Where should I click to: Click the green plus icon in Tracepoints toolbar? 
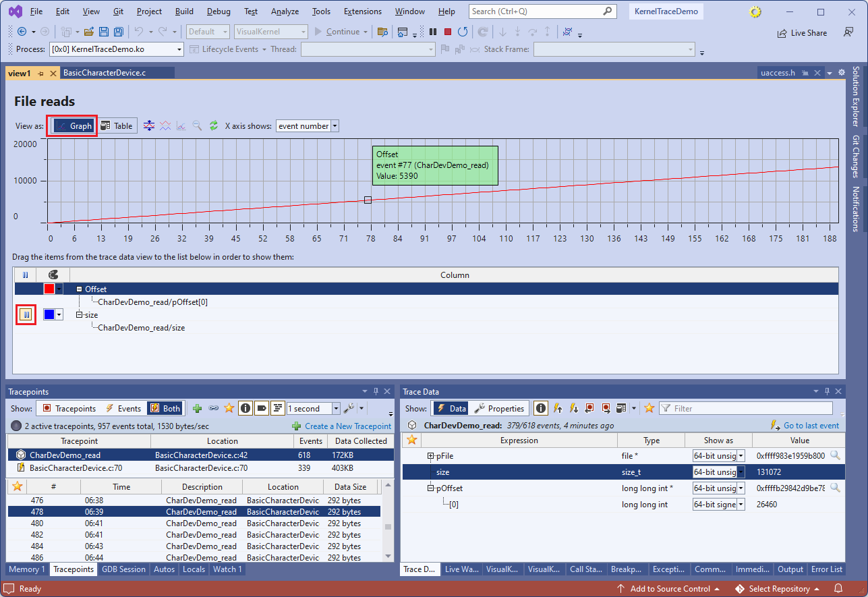(x=197, y=408)
